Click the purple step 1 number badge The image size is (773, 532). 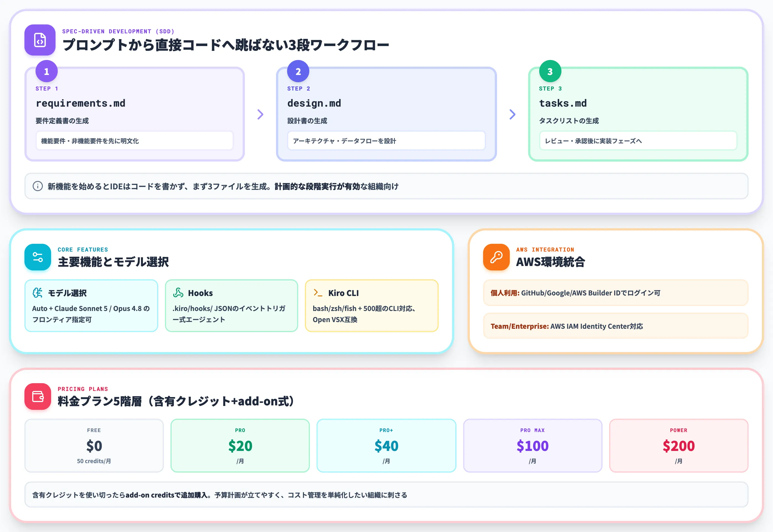pyautogui.click(x=47, y=71)
